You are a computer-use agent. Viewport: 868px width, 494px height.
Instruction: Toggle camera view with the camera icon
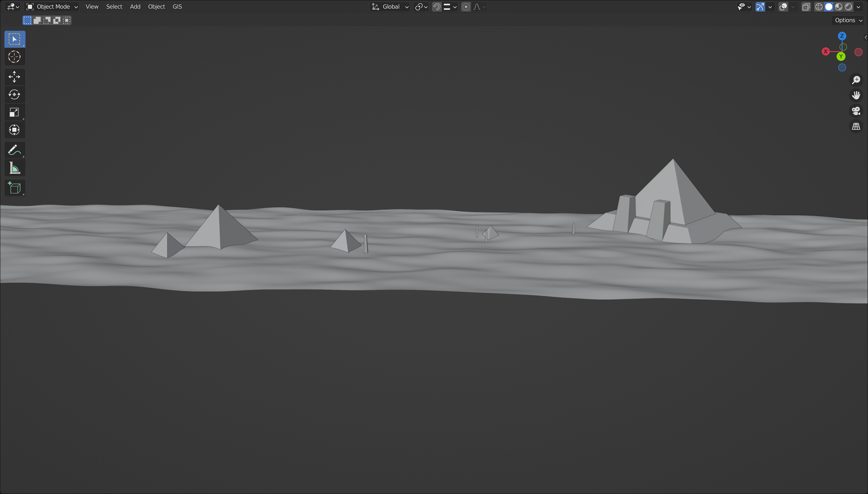(856, 111)
